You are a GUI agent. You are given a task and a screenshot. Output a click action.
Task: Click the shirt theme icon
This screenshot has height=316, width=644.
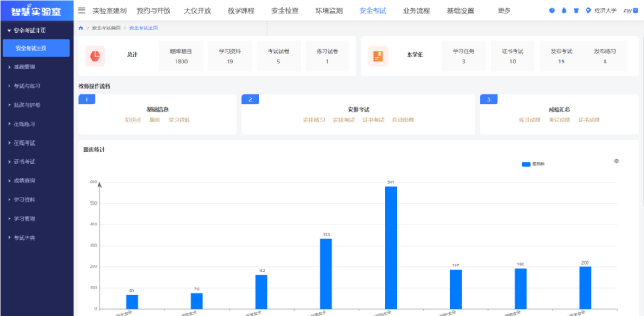coord(575,10)
